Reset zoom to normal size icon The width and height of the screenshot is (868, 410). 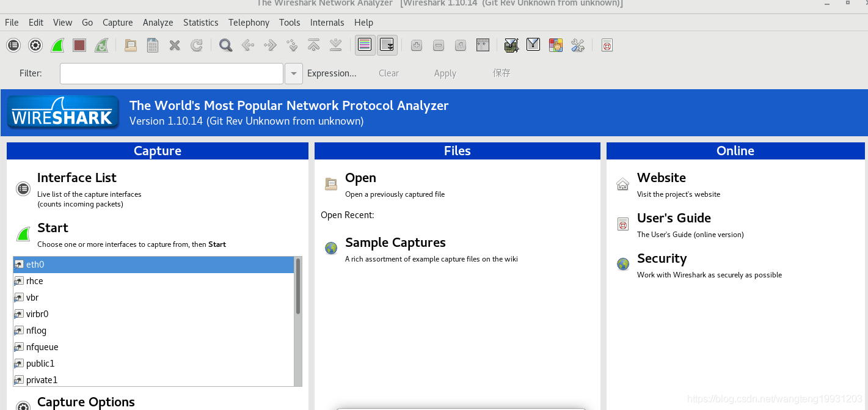click(x=461, y=45)
